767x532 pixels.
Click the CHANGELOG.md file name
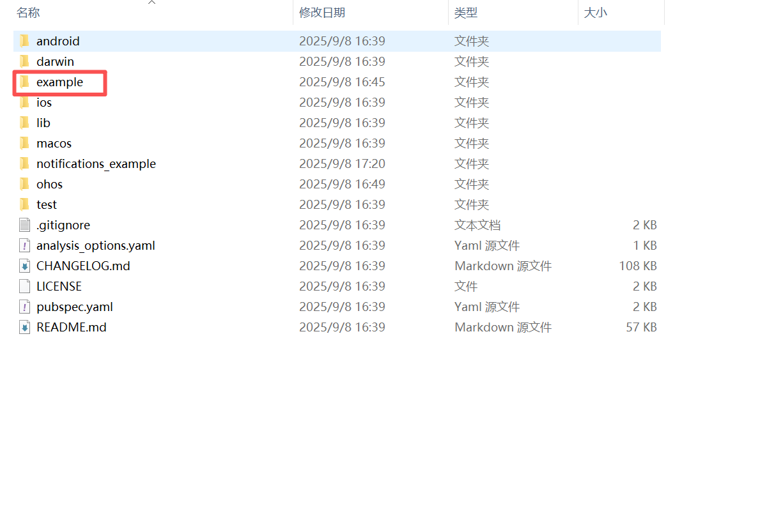[x=83, y=266]
